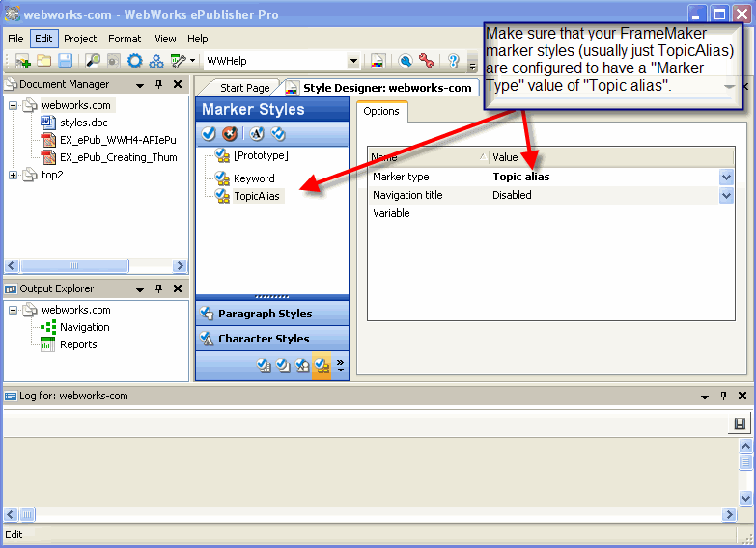Click the Graphic Styles checkmark shapes icon
Screen dimensions: 756x548
[x=302, y=366]
